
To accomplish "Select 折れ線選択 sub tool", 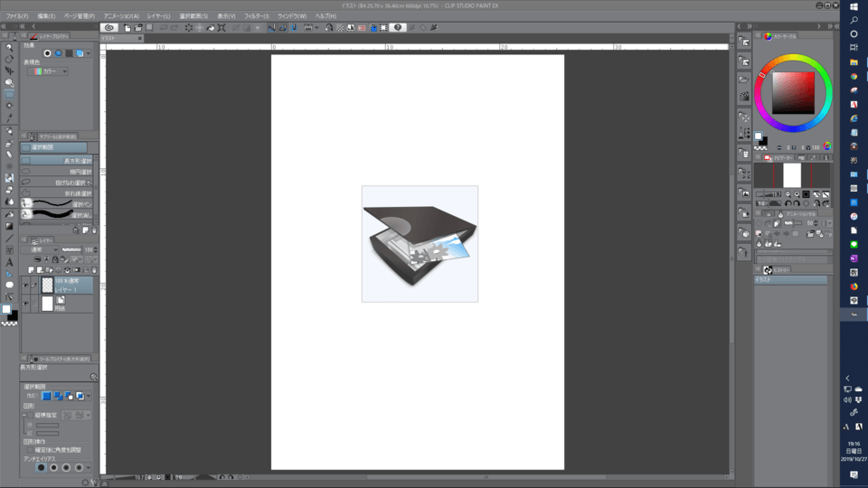I will tap(56, 193).
